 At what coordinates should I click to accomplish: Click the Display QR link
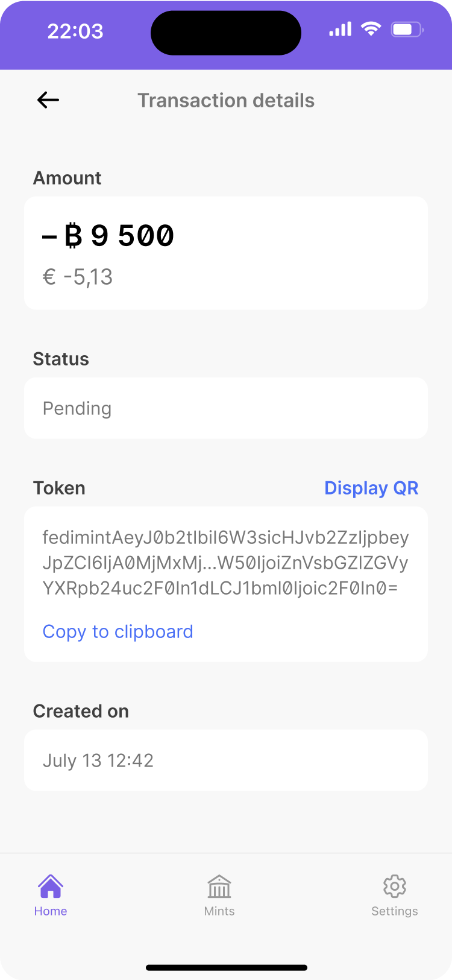[371, 488]
